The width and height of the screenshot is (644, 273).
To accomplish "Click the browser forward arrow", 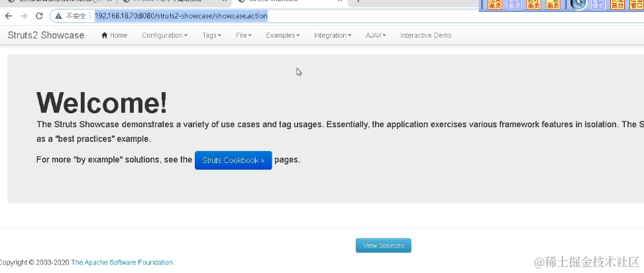I will pyautogui.click(x=24, y=16).
